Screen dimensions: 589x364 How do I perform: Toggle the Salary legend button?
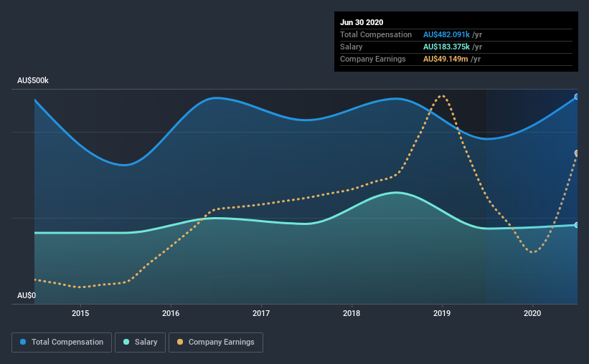pyautogui.click(x=140, y=343)
